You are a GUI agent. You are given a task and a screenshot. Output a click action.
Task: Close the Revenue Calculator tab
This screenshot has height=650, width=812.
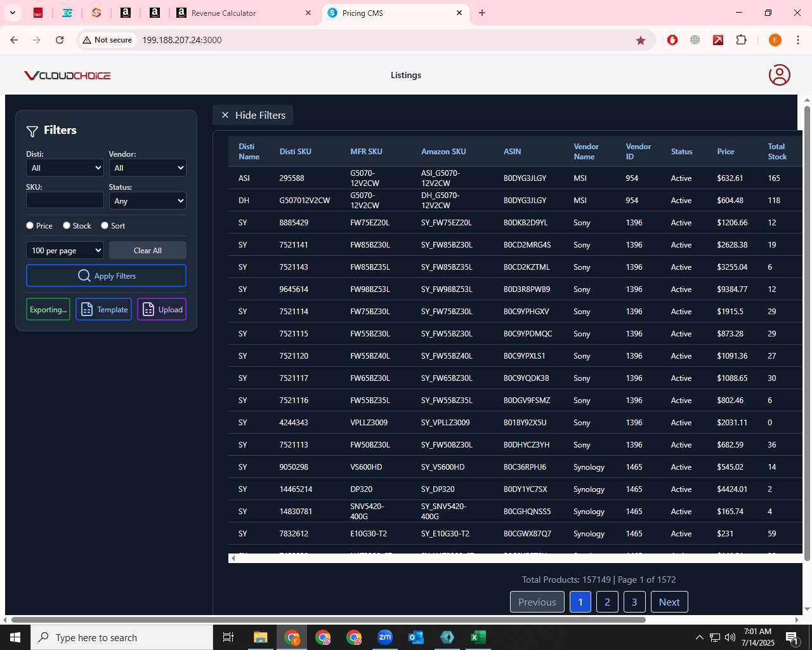[308, 13]
